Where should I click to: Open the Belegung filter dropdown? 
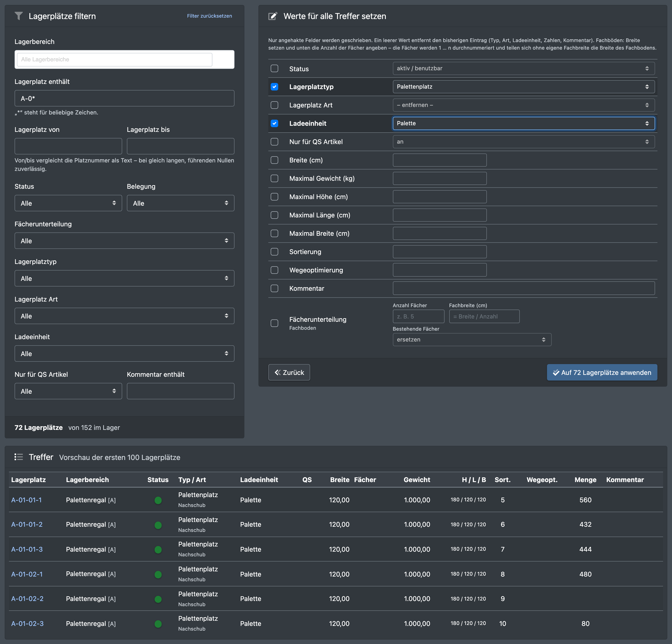(180, 203)
